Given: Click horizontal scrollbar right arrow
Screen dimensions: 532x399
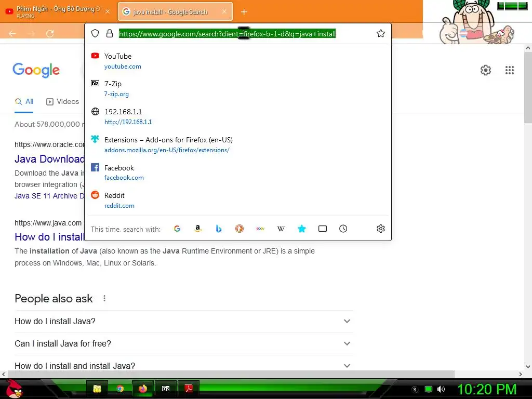Looking at the screenshot, I should click(x=521, y=374).
